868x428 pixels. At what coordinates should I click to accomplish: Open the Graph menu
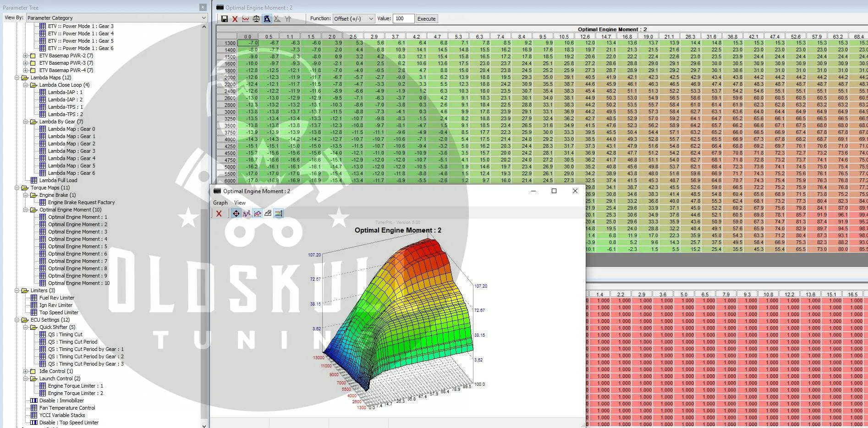[x=220, y=203]
